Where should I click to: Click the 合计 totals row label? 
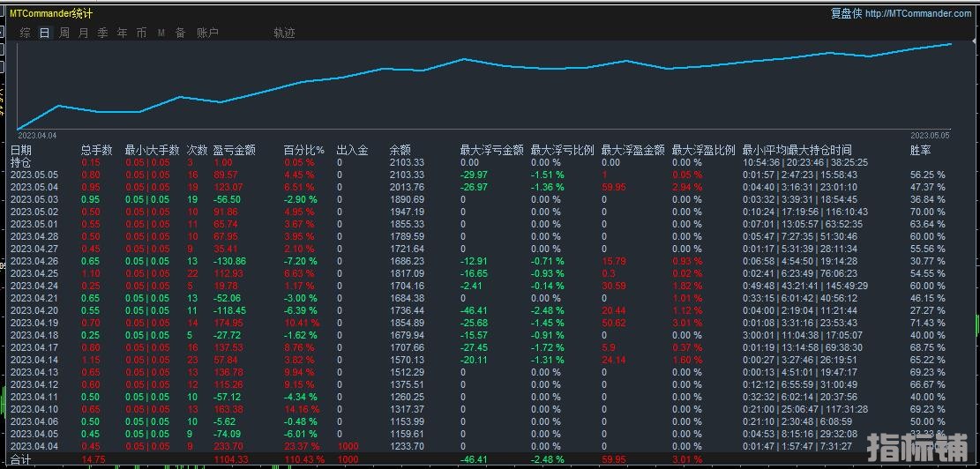coord(21,459)
